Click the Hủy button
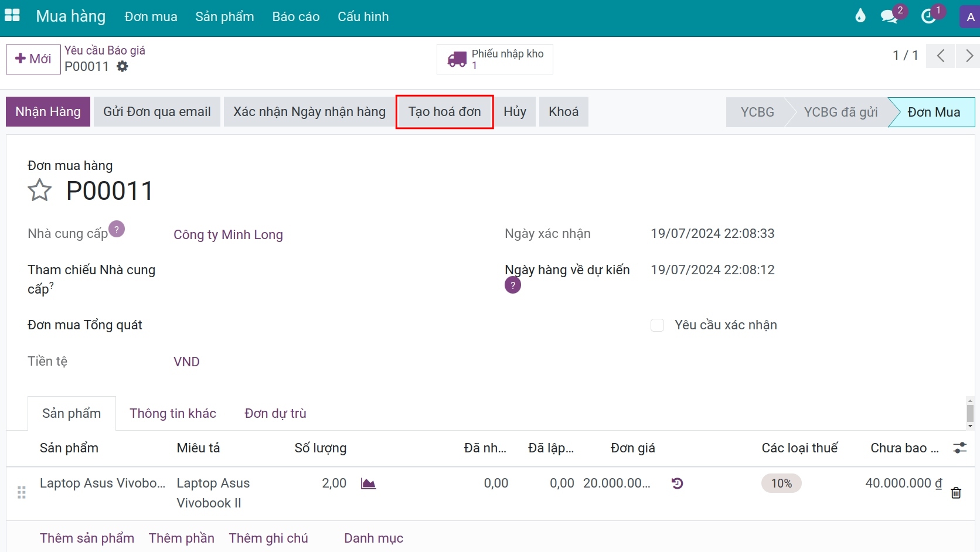 [x=515, y=111]
